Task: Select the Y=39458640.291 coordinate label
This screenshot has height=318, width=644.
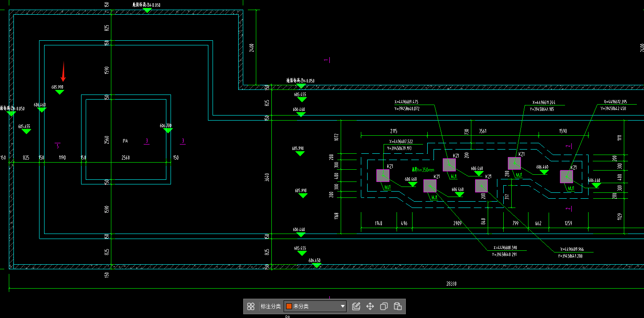Action: click(504, 255)
